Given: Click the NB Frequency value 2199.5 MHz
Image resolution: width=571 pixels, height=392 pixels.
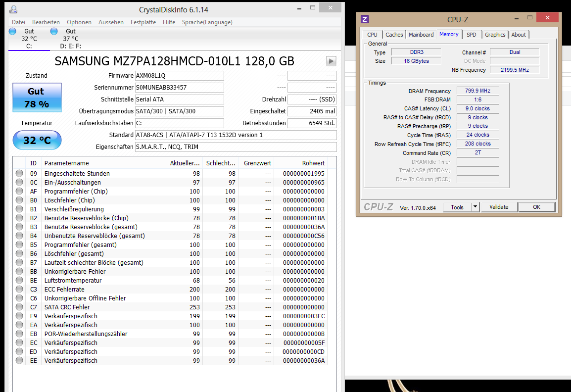Looking at the screenshot, I should [x=515, y=70].
